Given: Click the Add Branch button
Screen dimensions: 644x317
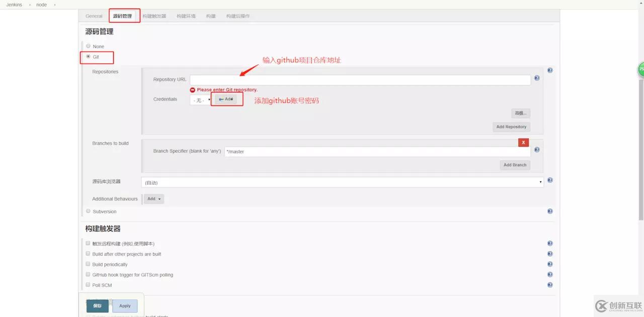Looking at the screenshot, I should point(515,165).
